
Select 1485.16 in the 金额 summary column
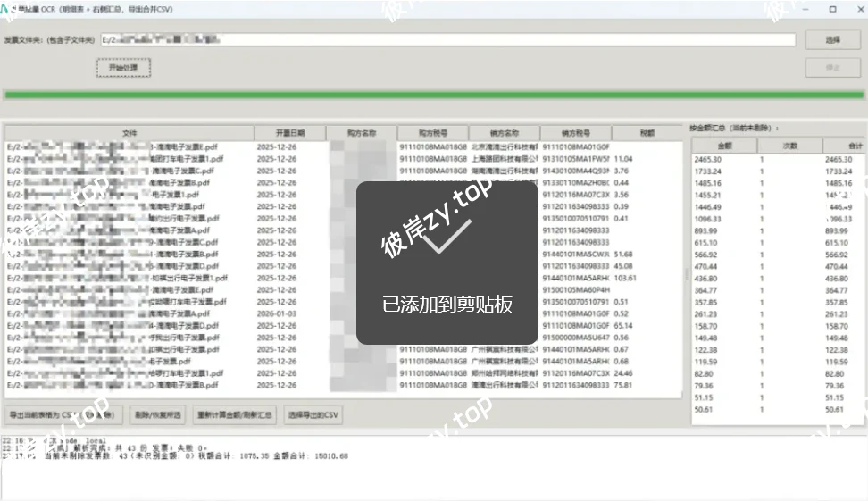click(707, 183)
